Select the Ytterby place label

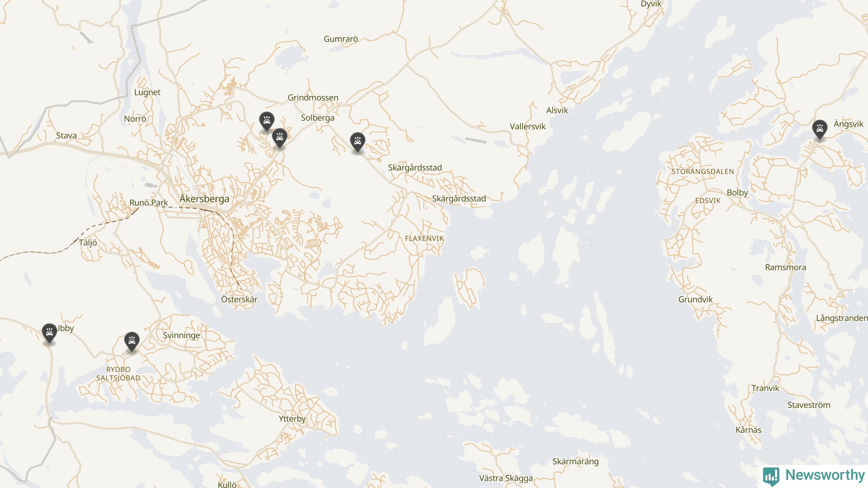(x=292, y=419)
